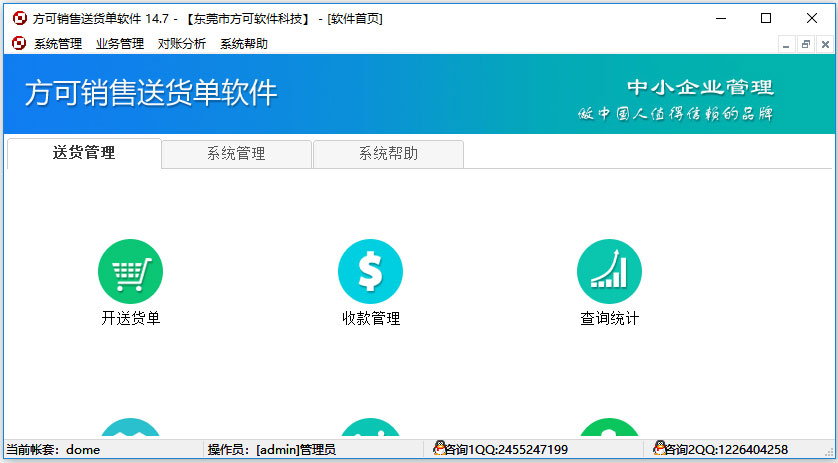Click the 收款管理 label
The image size is (838, 463).
pos(371,319)
